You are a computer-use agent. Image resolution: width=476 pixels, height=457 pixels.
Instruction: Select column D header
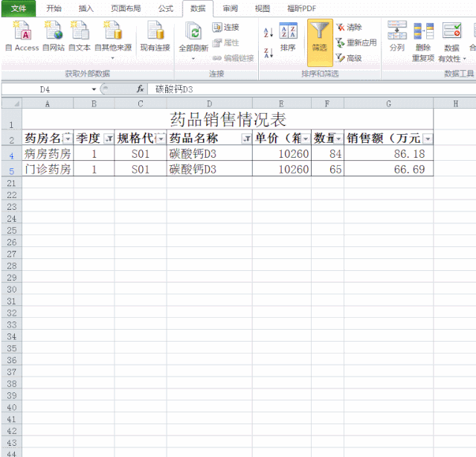click(210, 103)
